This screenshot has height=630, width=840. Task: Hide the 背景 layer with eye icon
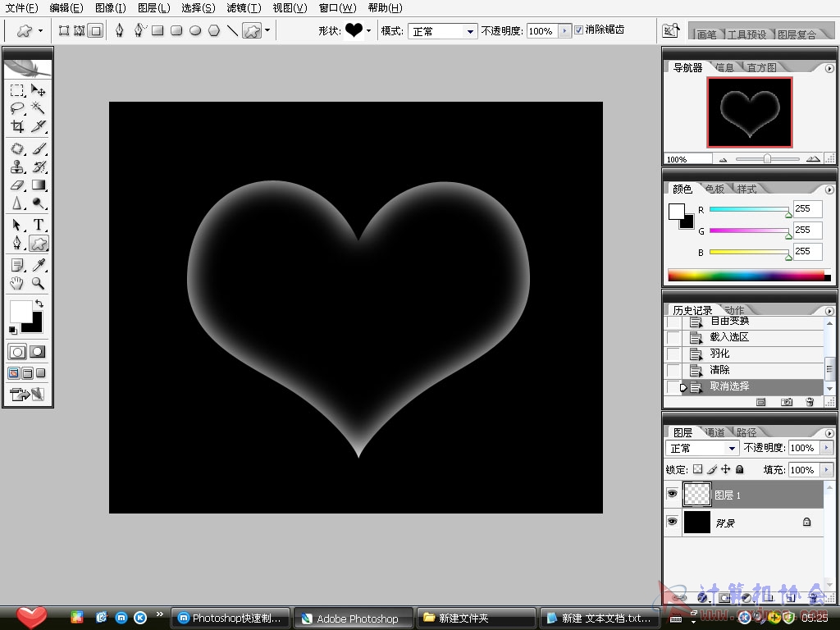(672, 522)
